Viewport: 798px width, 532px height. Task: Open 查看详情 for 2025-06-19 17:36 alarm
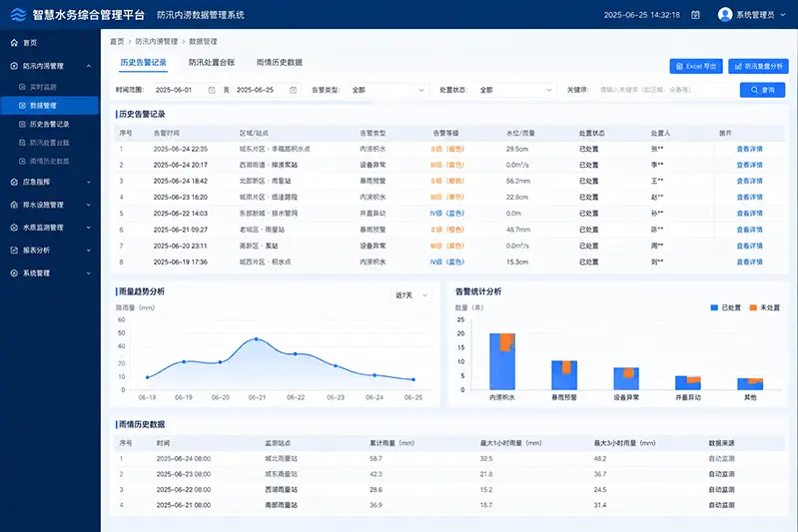(x=749, y=262)
